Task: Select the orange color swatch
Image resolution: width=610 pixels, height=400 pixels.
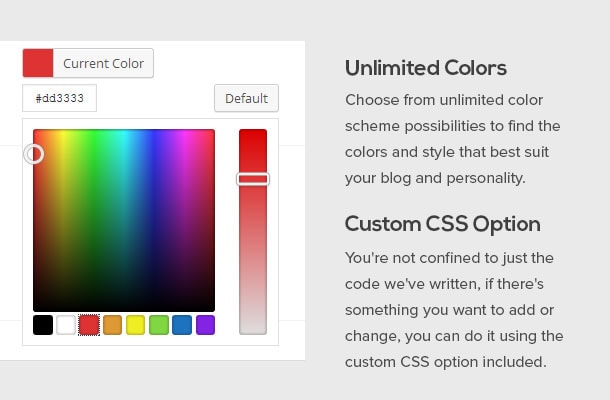Action: tap(112, 325)
